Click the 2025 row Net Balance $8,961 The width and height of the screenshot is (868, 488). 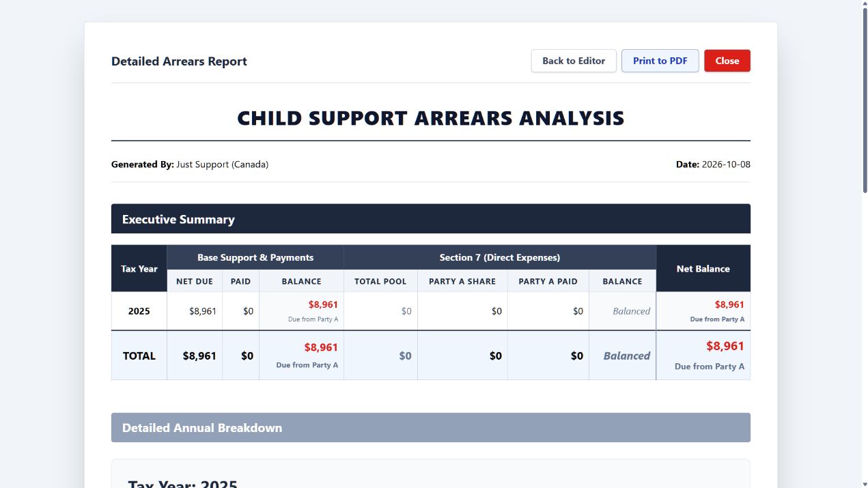coord(729,304)
